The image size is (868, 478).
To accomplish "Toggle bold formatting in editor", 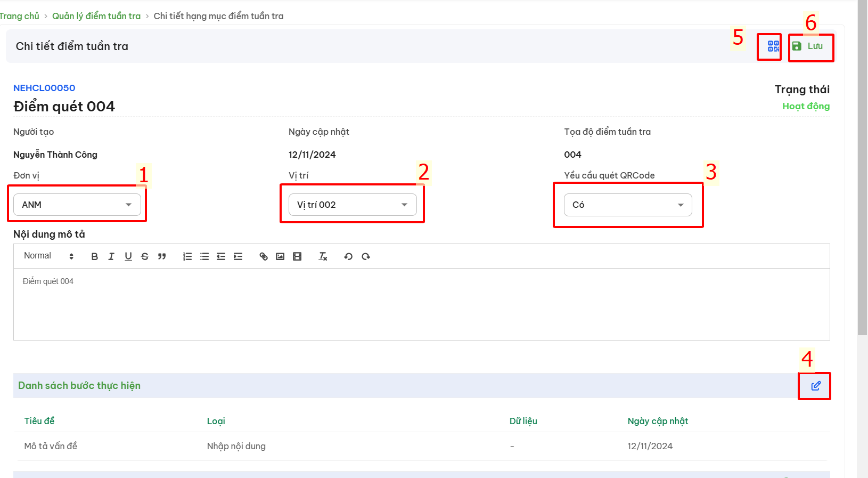I will click(x=94, y=256).
